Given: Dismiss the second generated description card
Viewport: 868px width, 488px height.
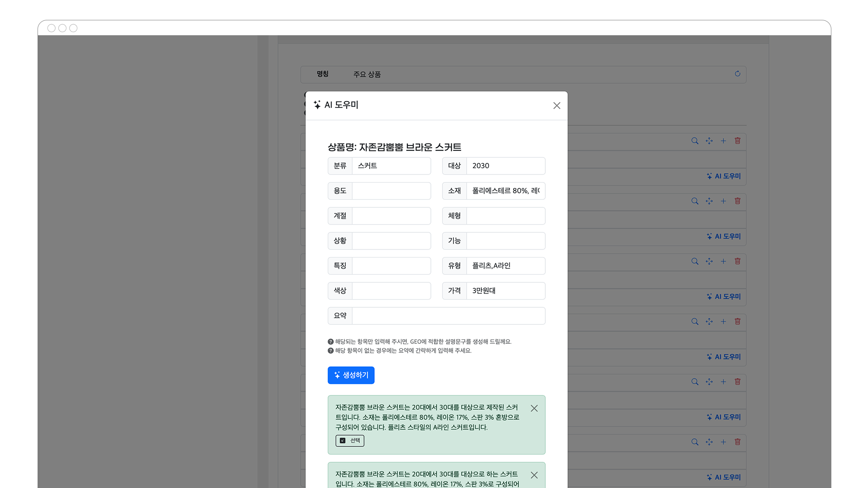Looking at the screenshot, I should pos(534,475).
